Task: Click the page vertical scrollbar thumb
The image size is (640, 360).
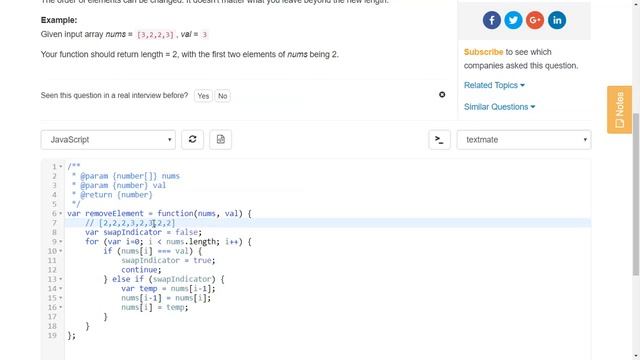Action: [x=636, y=194]
